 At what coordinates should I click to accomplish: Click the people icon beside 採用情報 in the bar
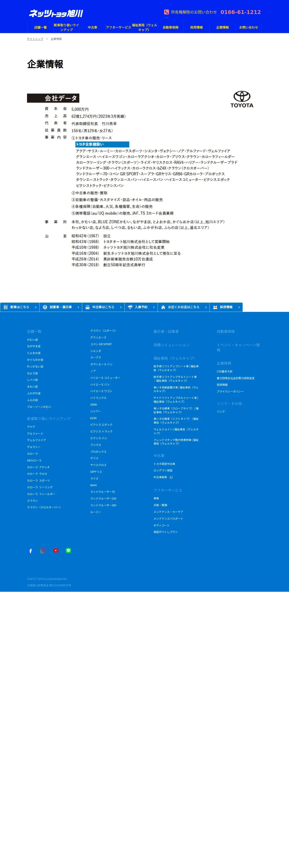point(215,307)
